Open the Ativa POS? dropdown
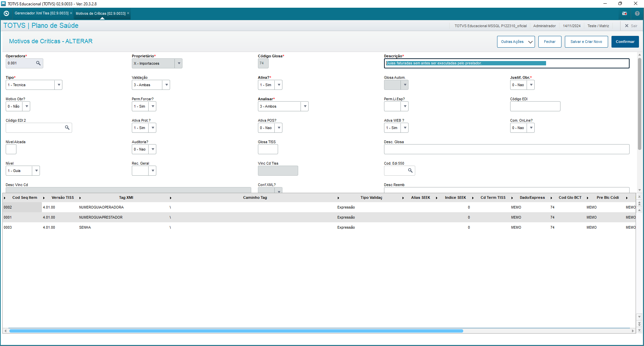Screen dimensions: 644x346 click(279, 128)
